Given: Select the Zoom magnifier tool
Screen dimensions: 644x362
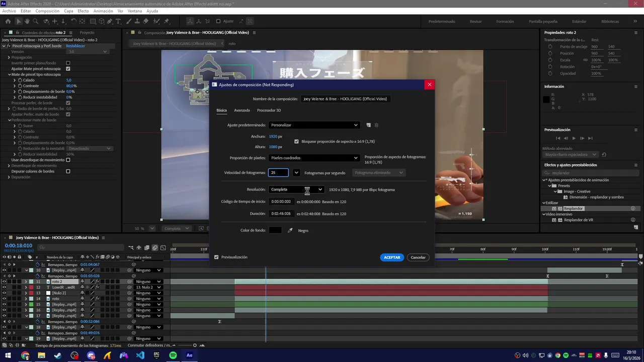Looking at the screenshot, I should click(35, 21).
